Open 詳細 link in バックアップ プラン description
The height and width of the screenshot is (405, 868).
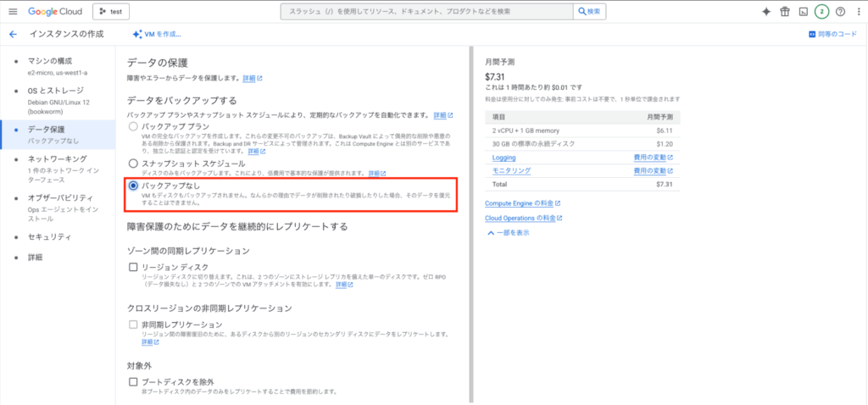tap(258, 151)
